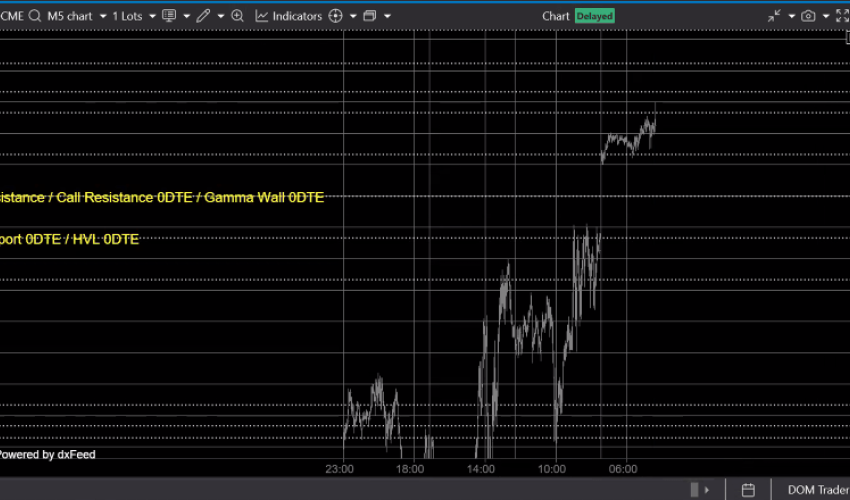Image resolution: width=850 pixels, height=500 pixels.
Task: Click the symbol search magnifier icon
Action: [x=36, y=16]
